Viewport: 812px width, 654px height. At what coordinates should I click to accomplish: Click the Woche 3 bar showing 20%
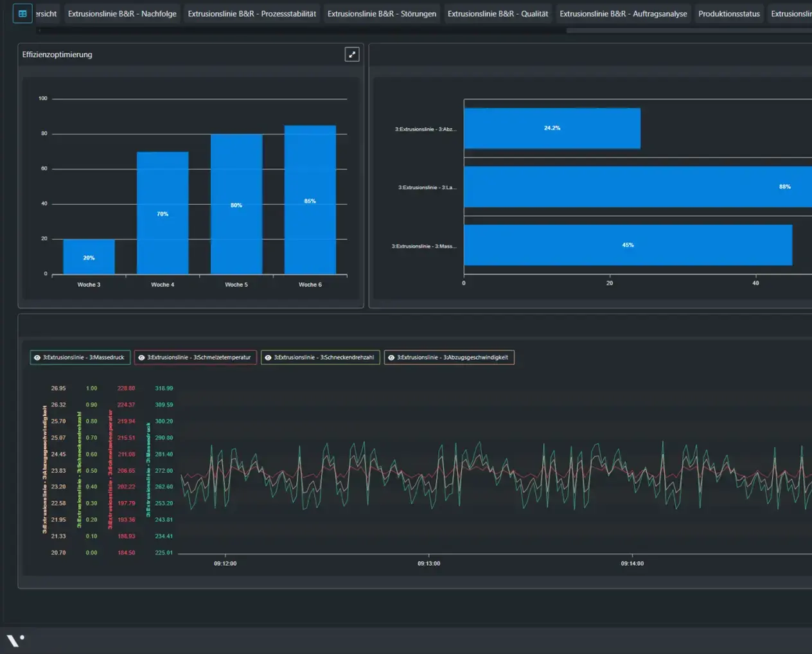click(89, 257)
